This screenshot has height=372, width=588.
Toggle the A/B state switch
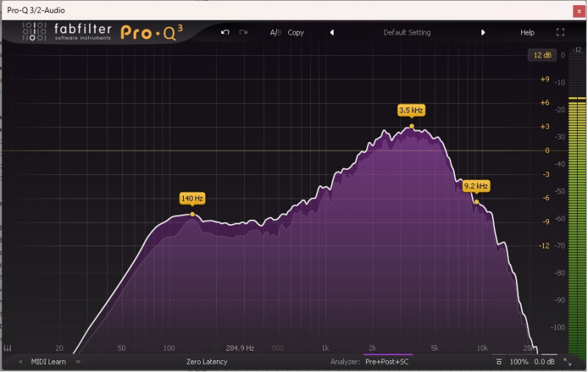(276, 32)
